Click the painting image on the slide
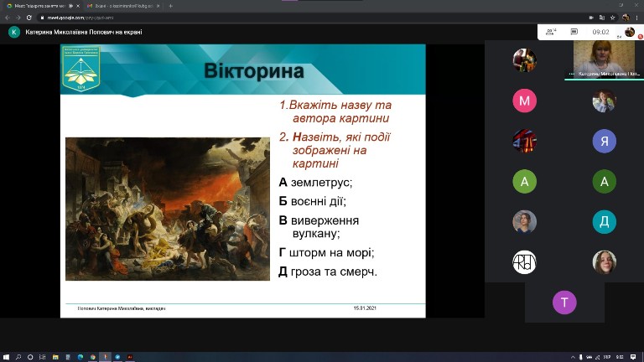Image resolution: width=644 pixels, height=362 pixels. [168, 209]
